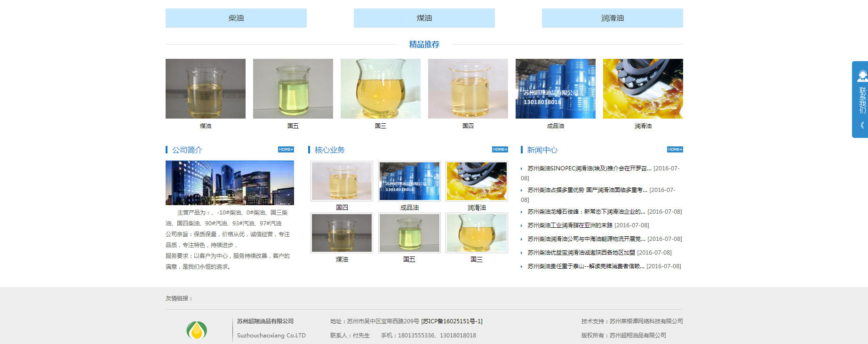Screen dimensions: 868x344
Task: Open the 国四 caption link in 精品推荐
Action: 468,126
